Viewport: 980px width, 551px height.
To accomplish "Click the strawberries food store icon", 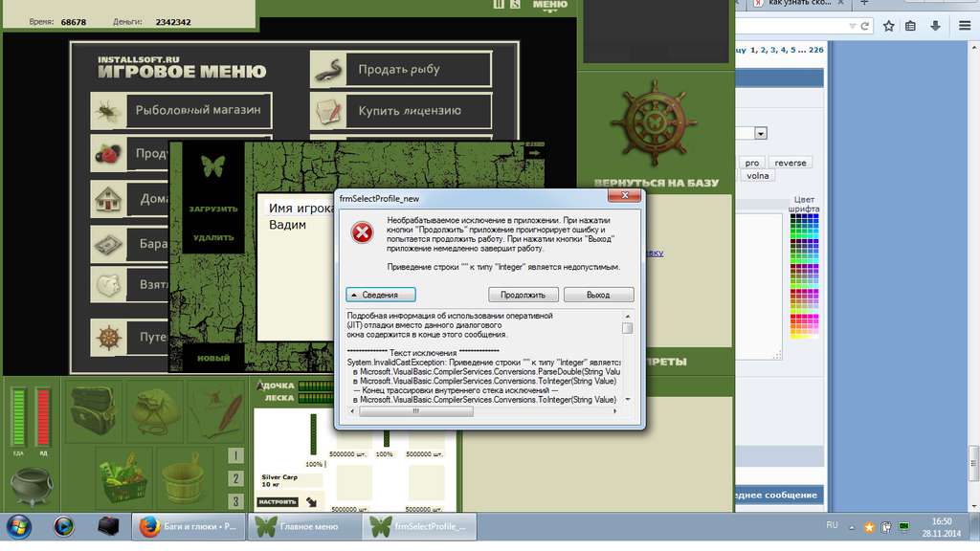I will (108, 154).
